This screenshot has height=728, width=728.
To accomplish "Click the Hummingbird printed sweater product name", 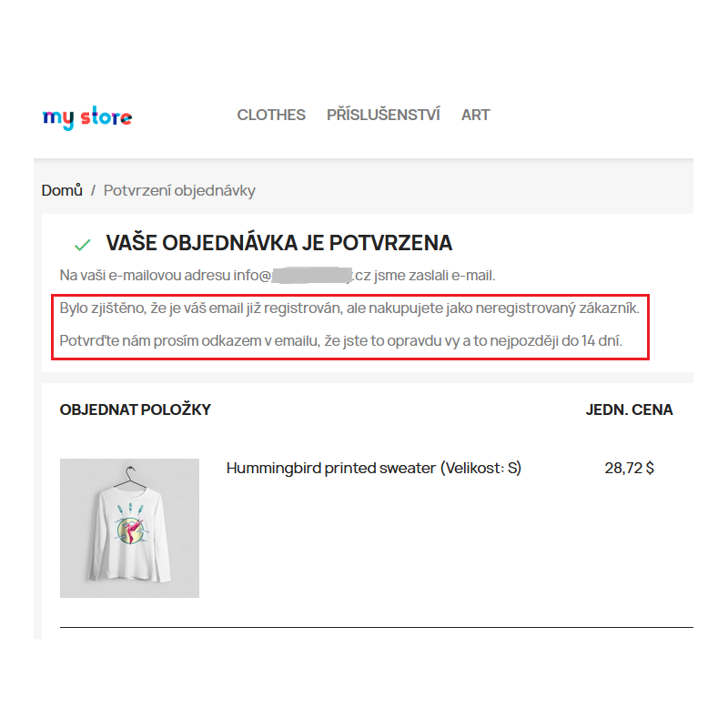I will pos(374,468).
